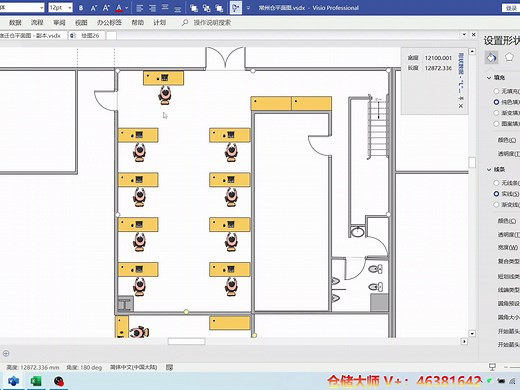Select 无填充 no fill radio

tap(496, 91)
